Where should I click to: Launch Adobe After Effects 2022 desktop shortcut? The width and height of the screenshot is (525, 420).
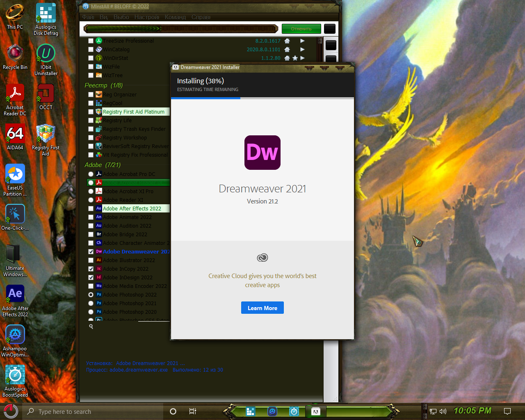[15, 301]
